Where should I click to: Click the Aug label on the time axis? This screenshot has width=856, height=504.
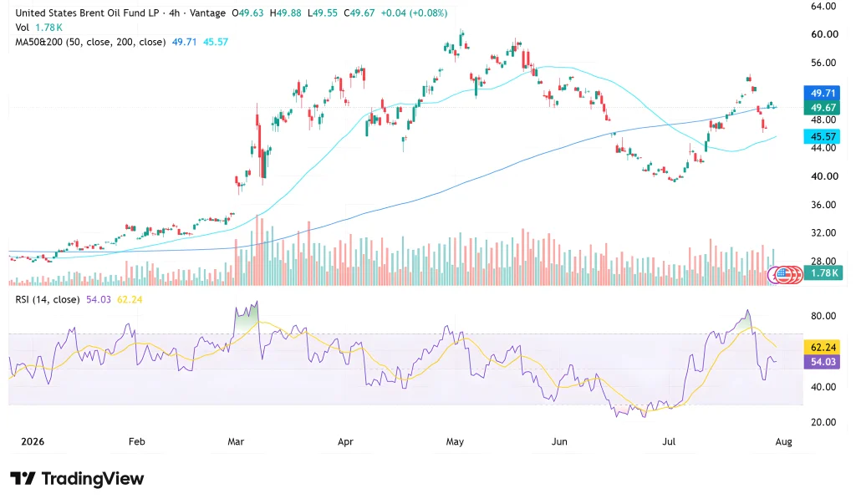coord(783,442)
